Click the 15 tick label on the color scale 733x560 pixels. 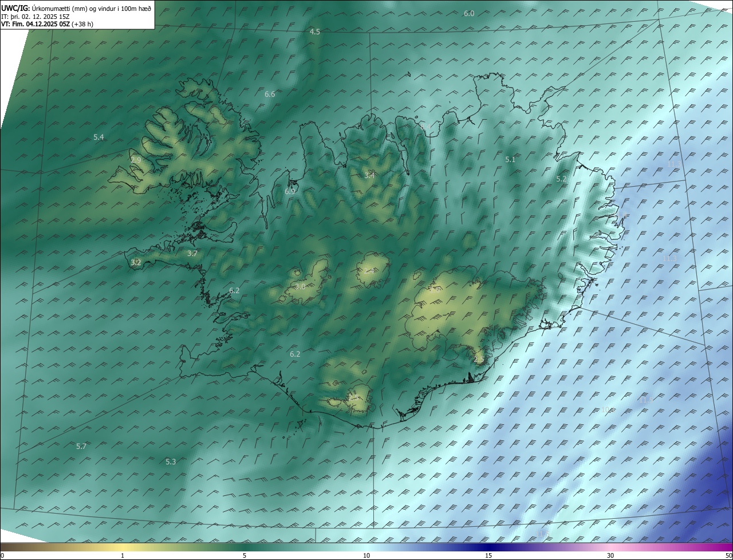pyautogui.click(x=488, y=556)
